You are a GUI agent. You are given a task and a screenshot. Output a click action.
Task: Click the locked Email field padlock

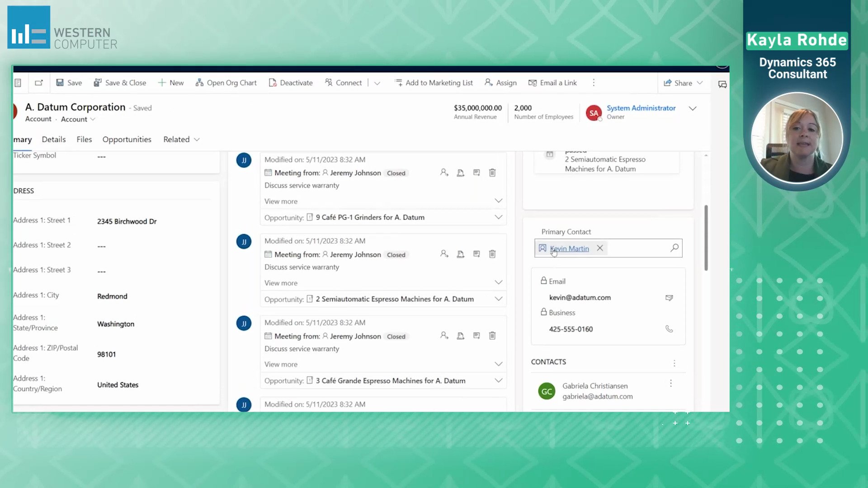tap(543, 280)
